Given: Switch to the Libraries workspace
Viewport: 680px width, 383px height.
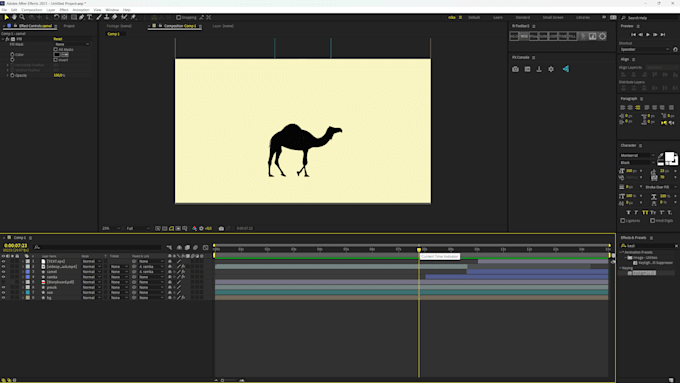Looking at the screenshot, I should pos(583,17).
